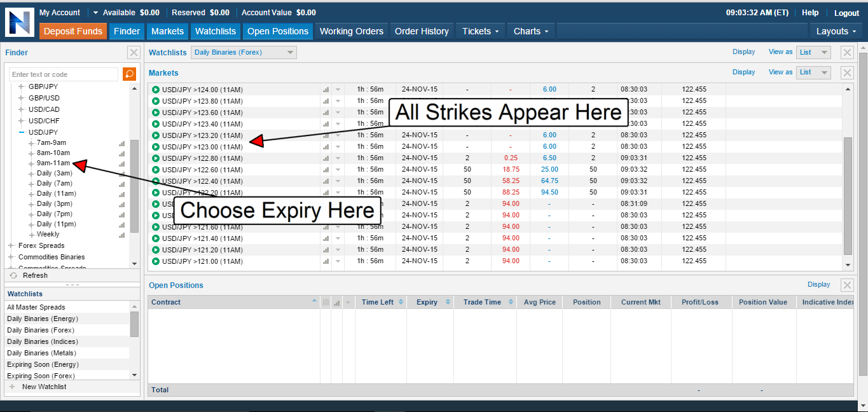
Task: Open chart icon beside 7am-9am in Finder
Action: 122,143
